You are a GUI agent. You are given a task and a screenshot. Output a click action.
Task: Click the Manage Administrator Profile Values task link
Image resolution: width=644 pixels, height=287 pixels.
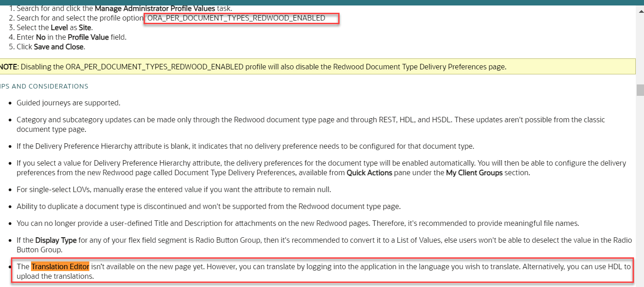(x=155, y=8)
